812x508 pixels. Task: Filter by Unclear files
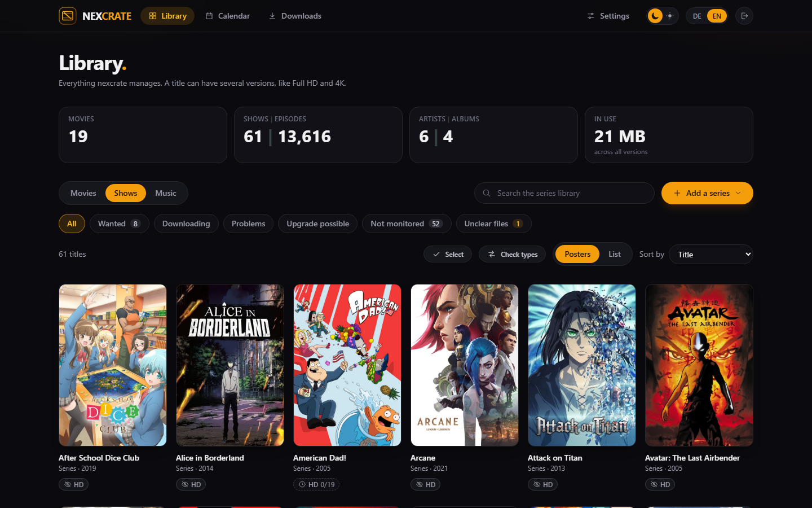(x=494, y=224)
